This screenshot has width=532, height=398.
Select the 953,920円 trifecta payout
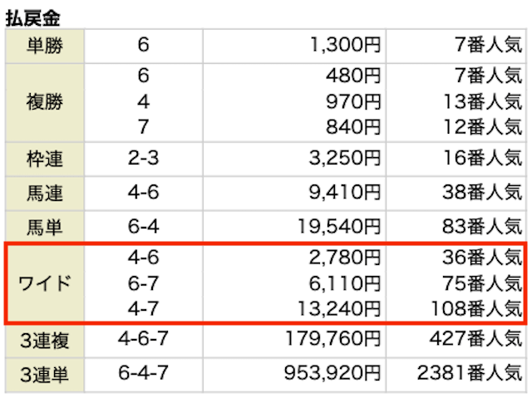332,373
